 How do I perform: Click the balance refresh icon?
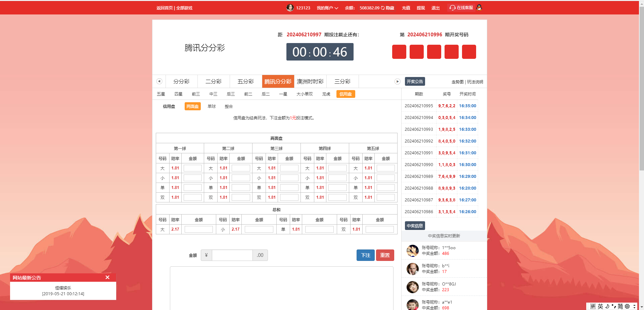coord(382,8)
